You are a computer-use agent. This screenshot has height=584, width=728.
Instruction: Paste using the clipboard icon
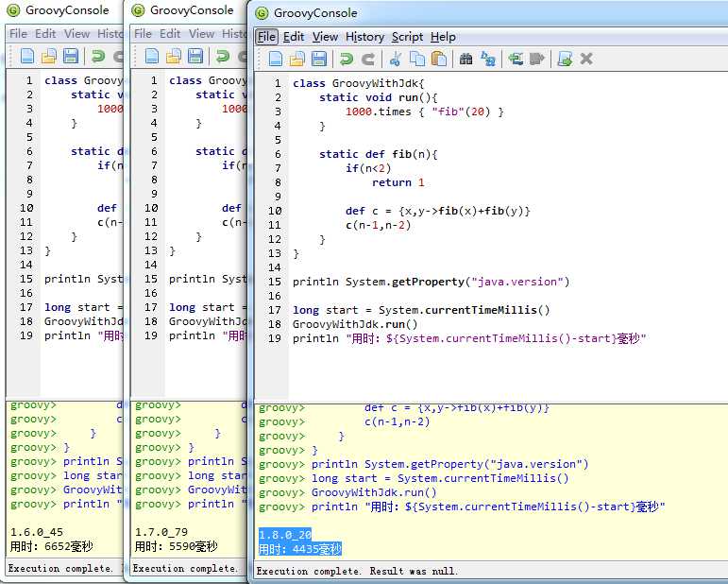439,59
